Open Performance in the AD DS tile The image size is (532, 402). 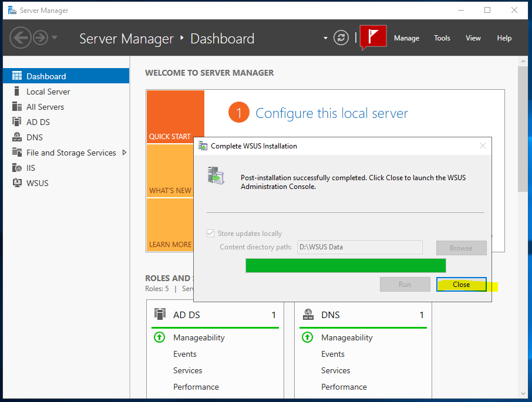point(196,387)
